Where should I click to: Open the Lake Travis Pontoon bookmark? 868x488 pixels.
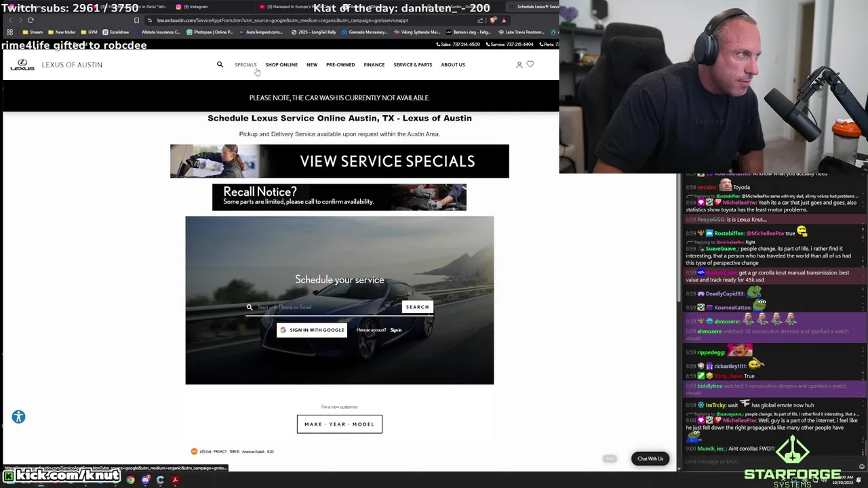click(522, 32)
